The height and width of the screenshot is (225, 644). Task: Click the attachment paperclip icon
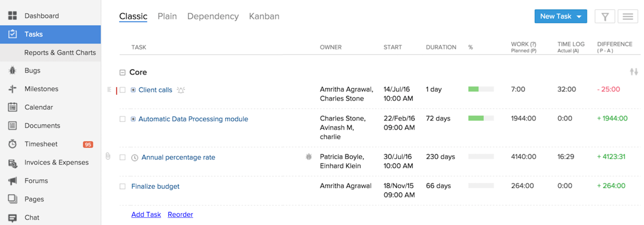(x=108, y=156)
